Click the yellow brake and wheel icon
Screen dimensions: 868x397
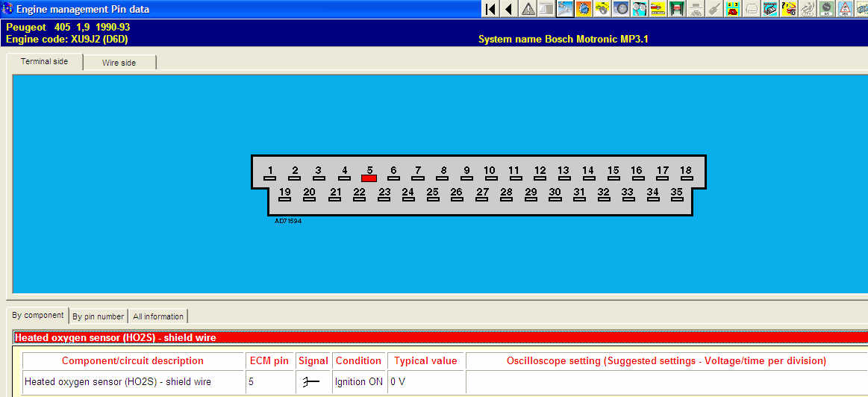602,9
